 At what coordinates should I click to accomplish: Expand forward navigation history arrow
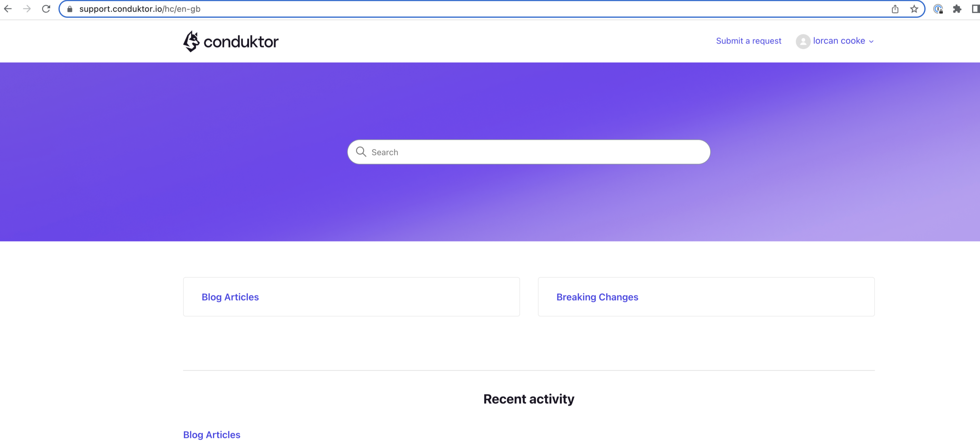(x=27, y=9)
